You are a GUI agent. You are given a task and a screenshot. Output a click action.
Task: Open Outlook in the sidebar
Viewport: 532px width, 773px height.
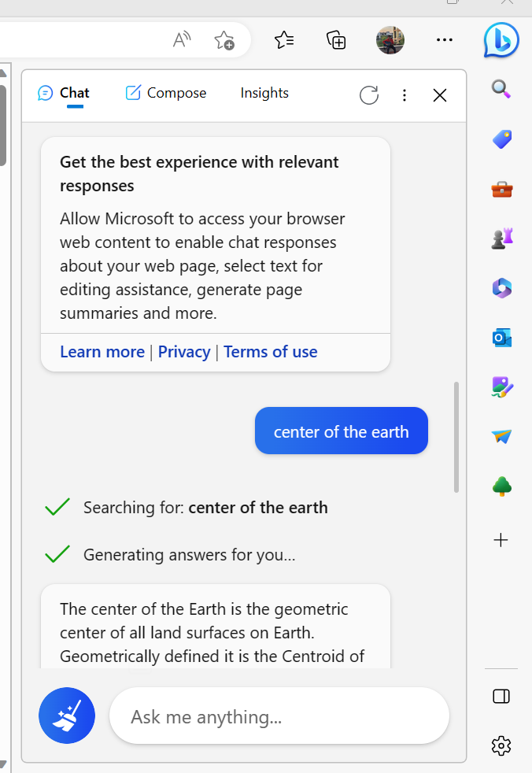pyautogui.click(x=501, y=338)
